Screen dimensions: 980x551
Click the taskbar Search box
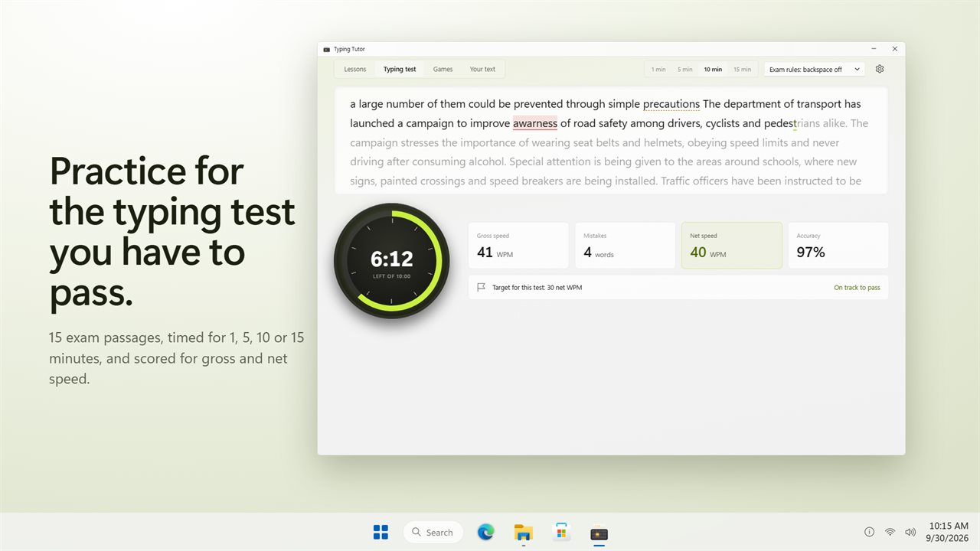tap(433, 532)
